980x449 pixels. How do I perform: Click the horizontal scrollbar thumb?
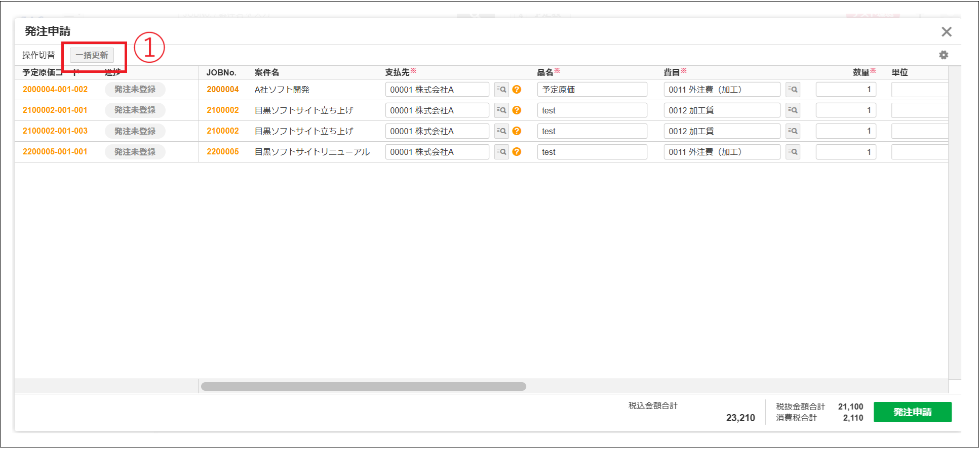pos(363,387)
